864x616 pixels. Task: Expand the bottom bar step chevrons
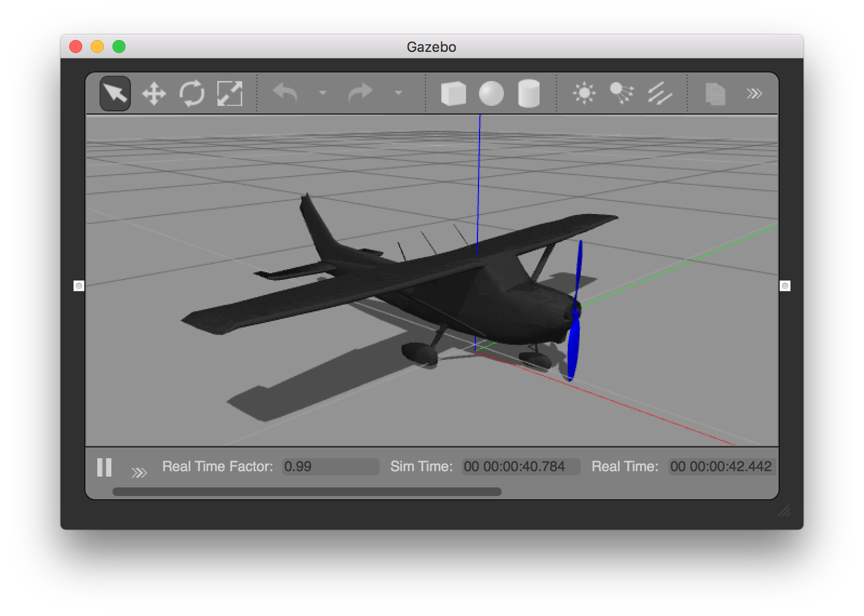coord(139,473)
